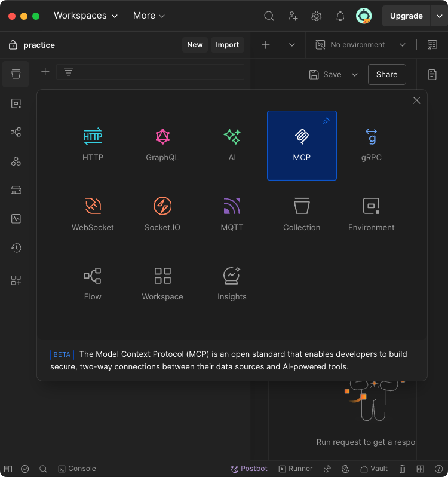Open find and replace in status bar
This screenshot has height=477, width=448.
43,469
